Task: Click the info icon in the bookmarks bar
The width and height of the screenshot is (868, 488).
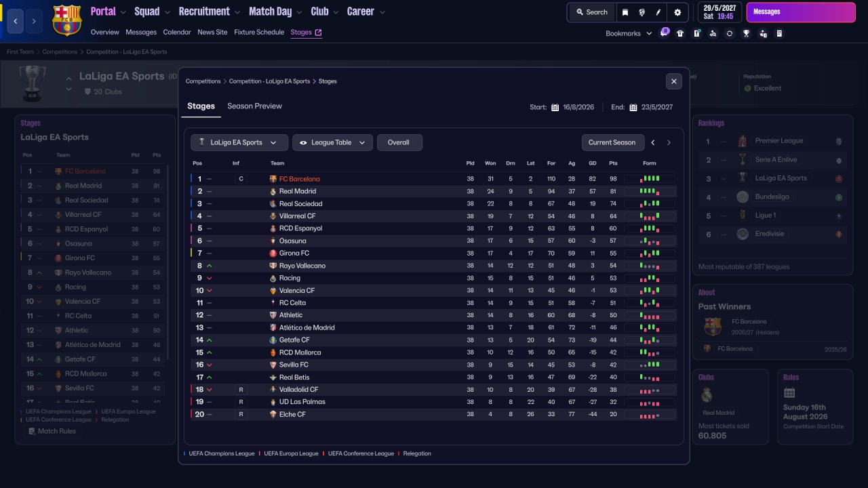Action: click(x=696, y=33)
